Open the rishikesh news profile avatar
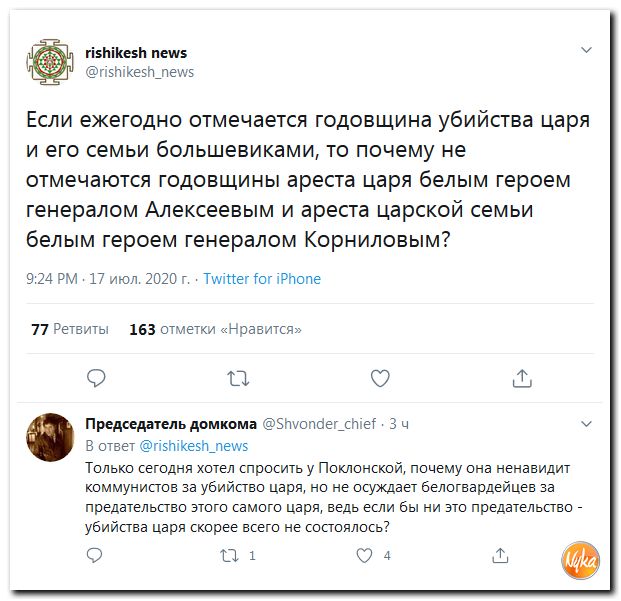The width and height of the screenshot is (621, 601). (x=49, y=62)
